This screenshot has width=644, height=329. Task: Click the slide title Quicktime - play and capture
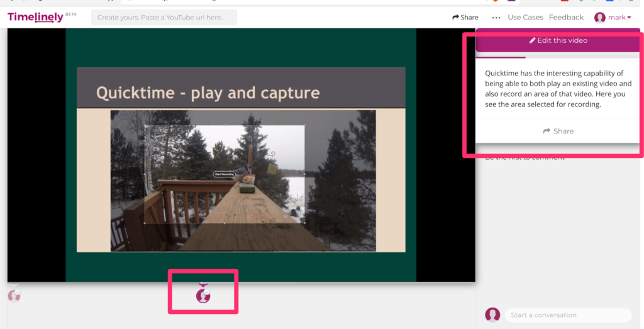click(208, 93)
